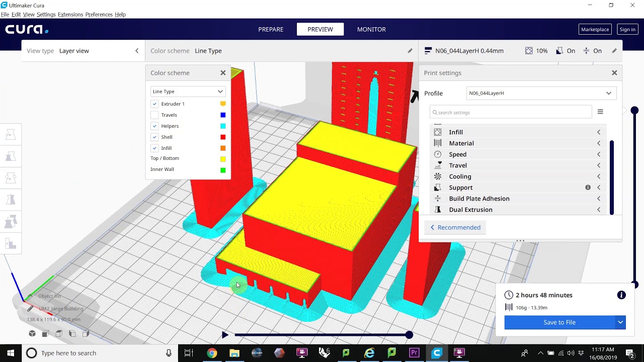Switch to 3D perspective view cube
Image resolution: width=644 pixels, height=362 pixels.
(x=32, y=333)
